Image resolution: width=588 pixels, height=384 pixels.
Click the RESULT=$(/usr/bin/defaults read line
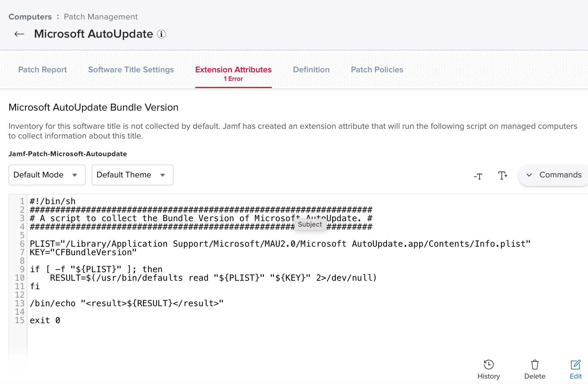point(213,278)
